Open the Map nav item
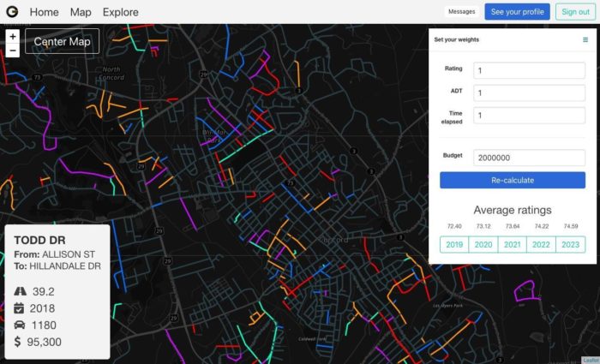Image resolution: width=600 pixels, height=364 pixels. (x=81, y=13)
